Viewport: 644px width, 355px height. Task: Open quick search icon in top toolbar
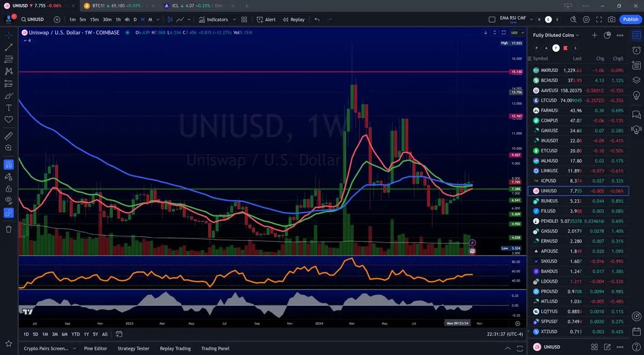pos(573,19)
